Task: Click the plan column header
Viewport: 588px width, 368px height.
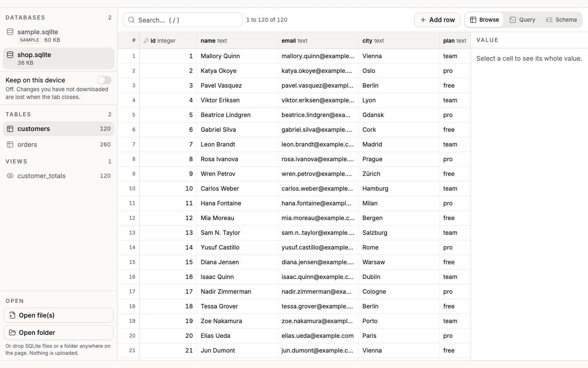Action: coord(455,41)
